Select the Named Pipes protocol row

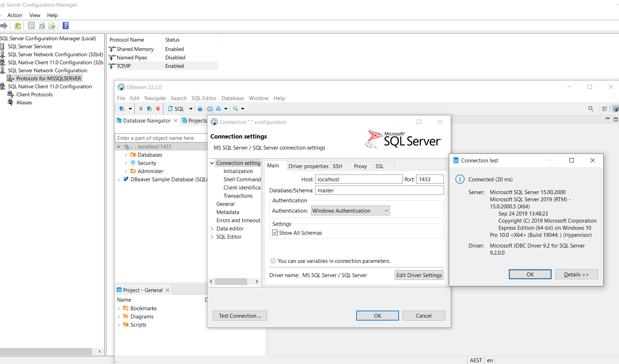click(x=163, y=58)
